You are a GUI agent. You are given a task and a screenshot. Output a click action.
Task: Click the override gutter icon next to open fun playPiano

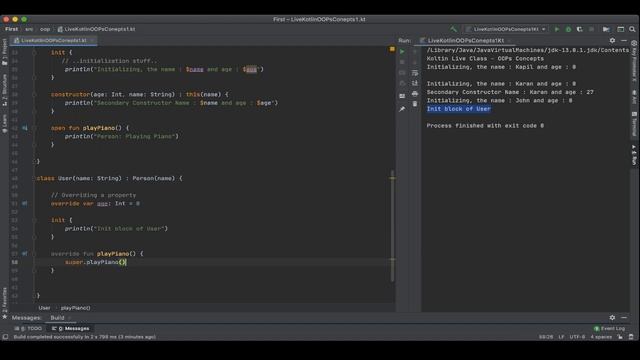24,128
